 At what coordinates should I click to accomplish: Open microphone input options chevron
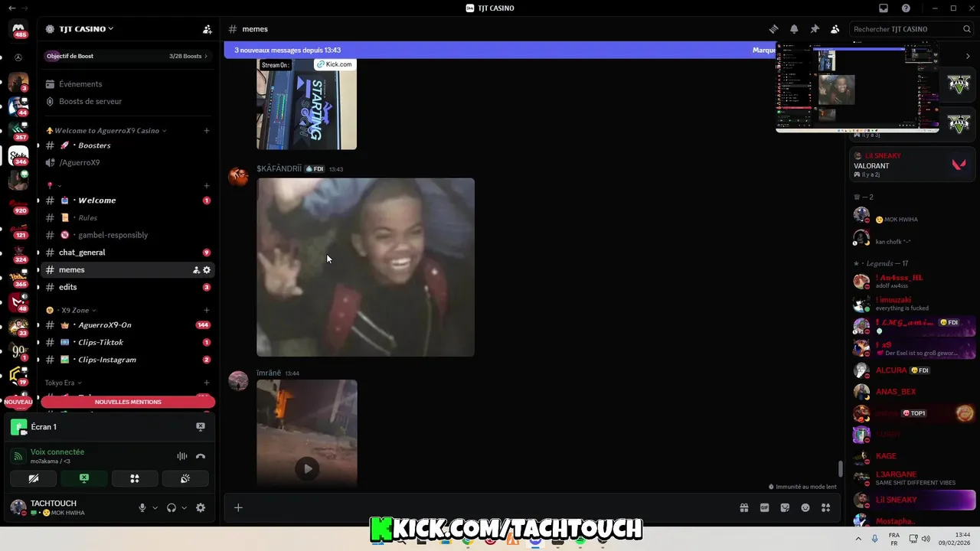[x=155, y=507]
